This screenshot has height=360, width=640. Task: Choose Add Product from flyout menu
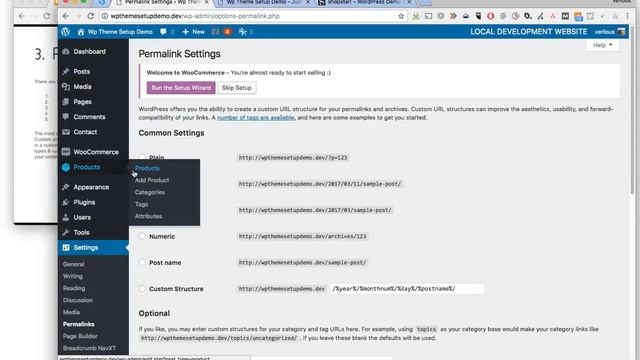tap(152, 180)
